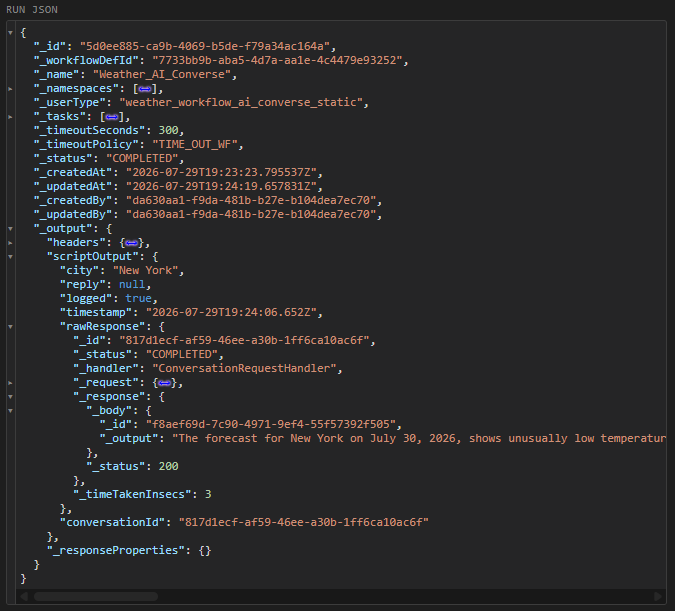Click the folded placeholder icon in _request

165,383
